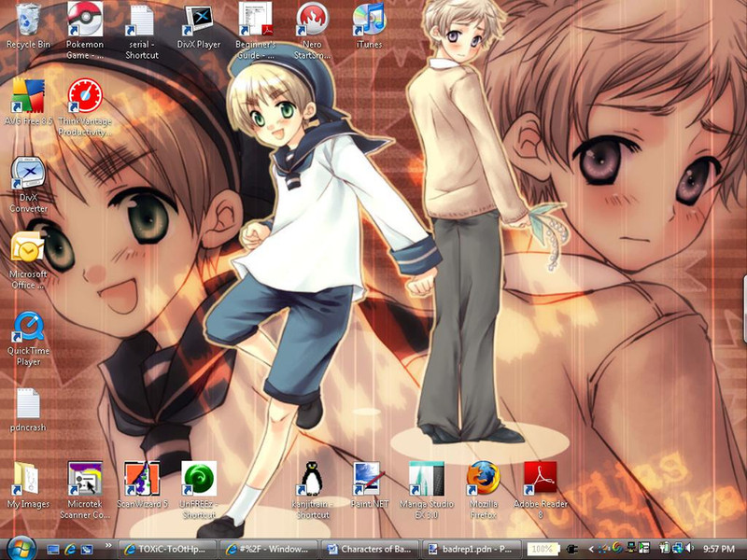Screen dimensions: 747x560
Task: Select the My Images folder shortcut
Action: coord(28,478)
